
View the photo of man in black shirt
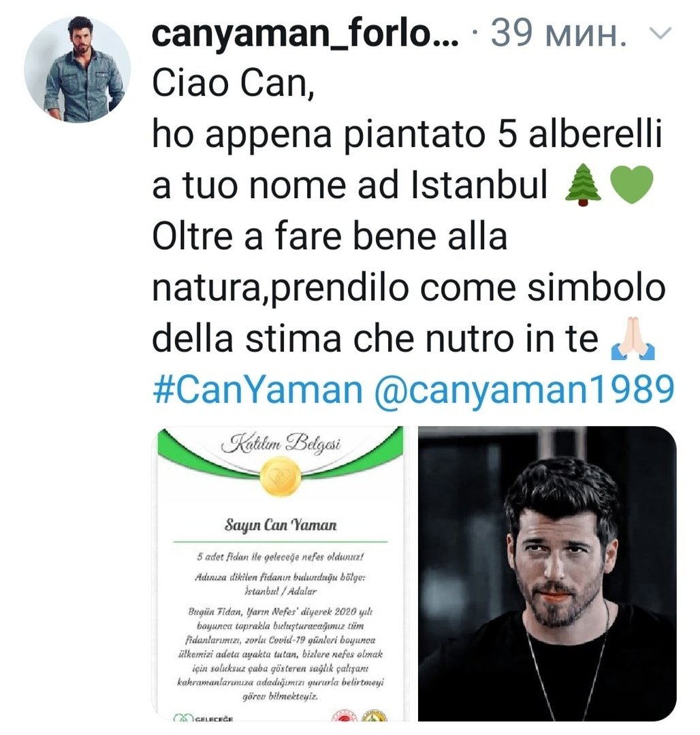(547, 573)
